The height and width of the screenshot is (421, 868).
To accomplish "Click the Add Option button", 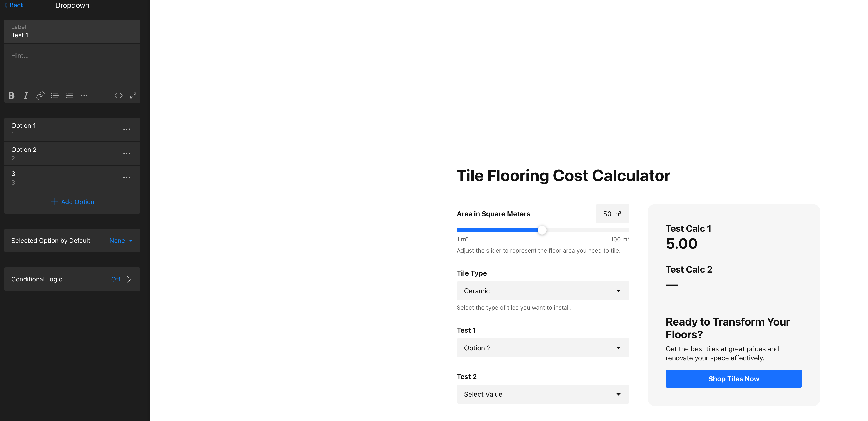I will click(72, 202).
